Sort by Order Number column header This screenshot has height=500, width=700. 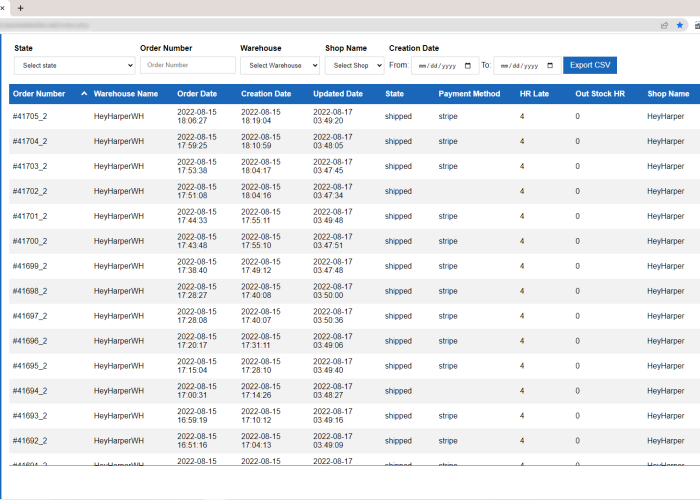click(39, 94)
